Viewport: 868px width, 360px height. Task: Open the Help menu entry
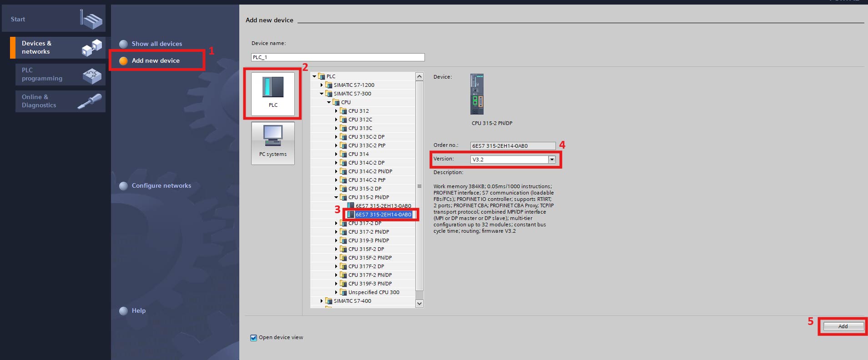tap(138, 310)
